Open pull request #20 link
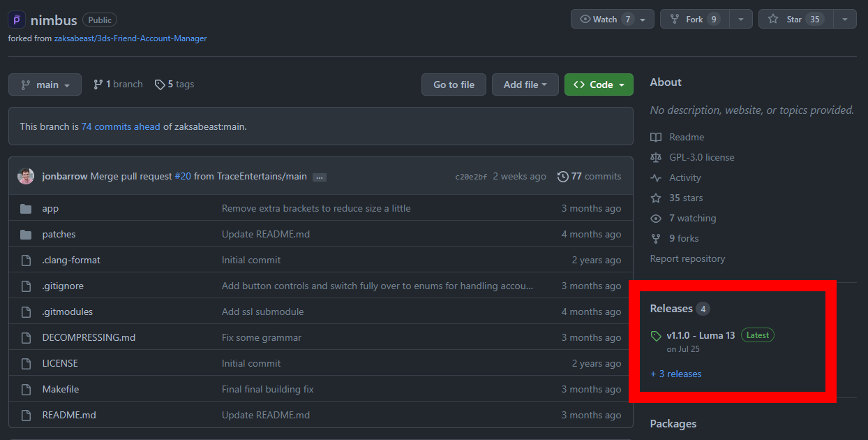This screenshot has width=868, height=440. 183,176
